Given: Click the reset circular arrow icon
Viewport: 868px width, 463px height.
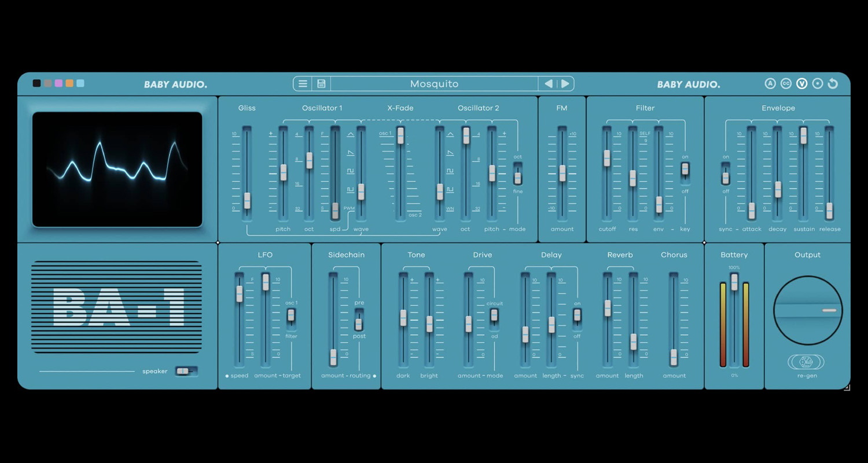Looking at the screenshot, I should (x=833, y=83).
